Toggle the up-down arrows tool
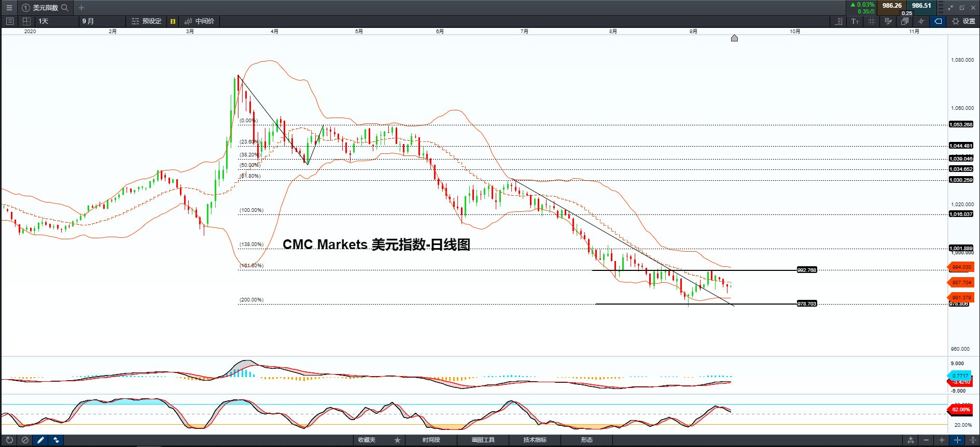Viewport: 980px width, 447px height. [56, 440]
